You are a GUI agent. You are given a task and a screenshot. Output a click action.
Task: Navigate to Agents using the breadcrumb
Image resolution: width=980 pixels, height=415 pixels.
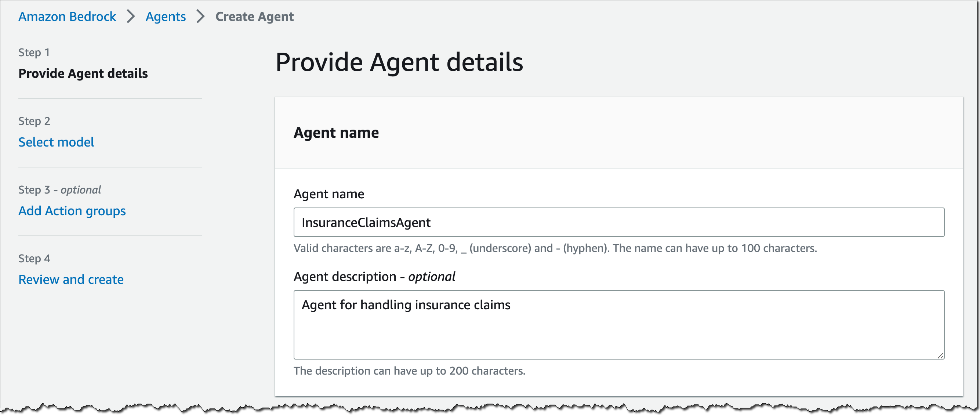pyautogui.click(x=166, y=17)
